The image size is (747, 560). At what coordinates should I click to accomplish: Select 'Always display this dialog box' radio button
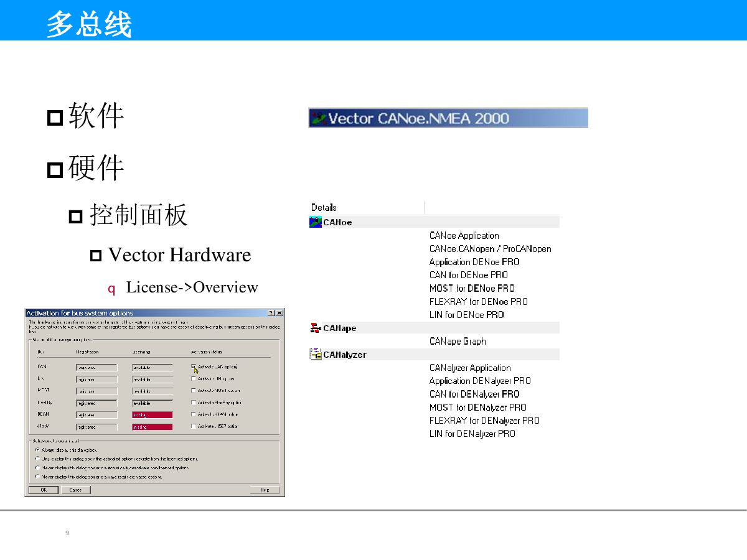[x=37, y=450]
